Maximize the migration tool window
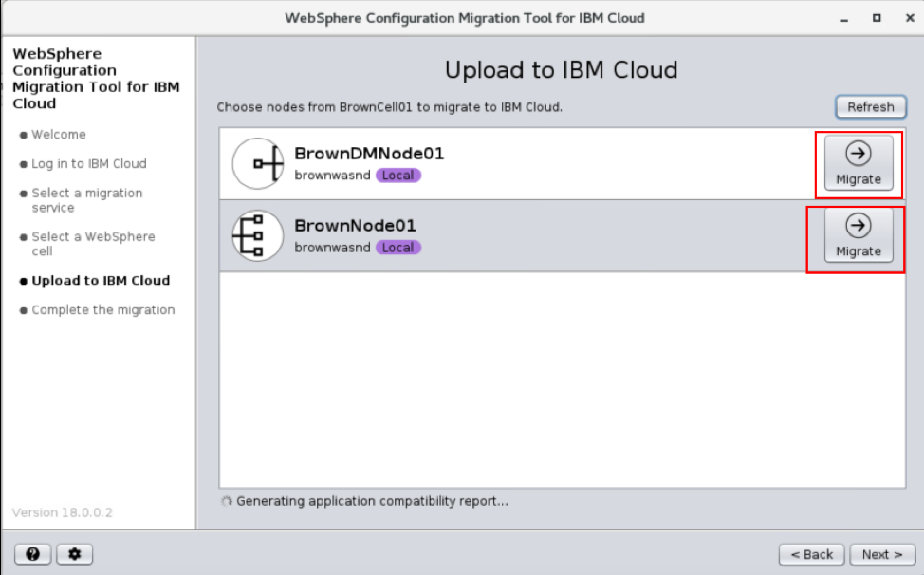The image size is (924, 575). point(877,18)
